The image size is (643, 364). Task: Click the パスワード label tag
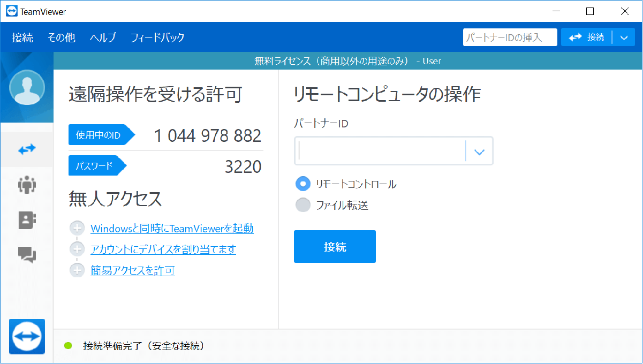(97, 166)
